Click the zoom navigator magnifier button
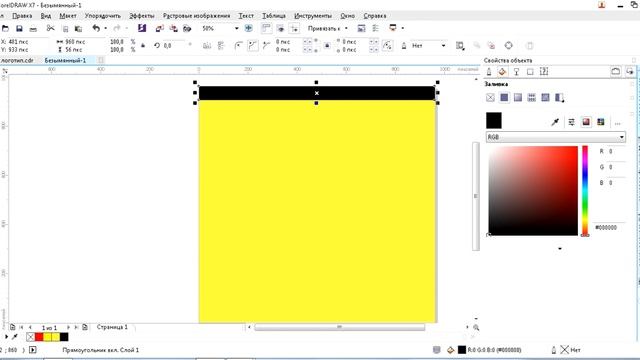640x360 pixels. (476, 327)
